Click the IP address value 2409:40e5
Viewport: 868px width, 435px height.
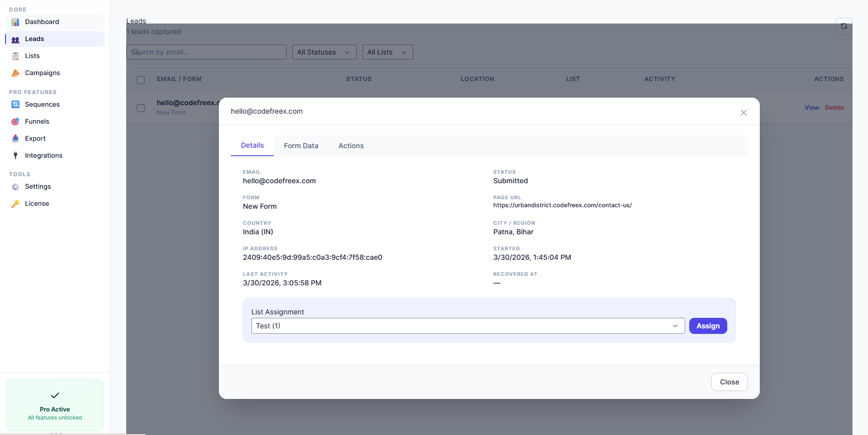(x=313, y=257)
